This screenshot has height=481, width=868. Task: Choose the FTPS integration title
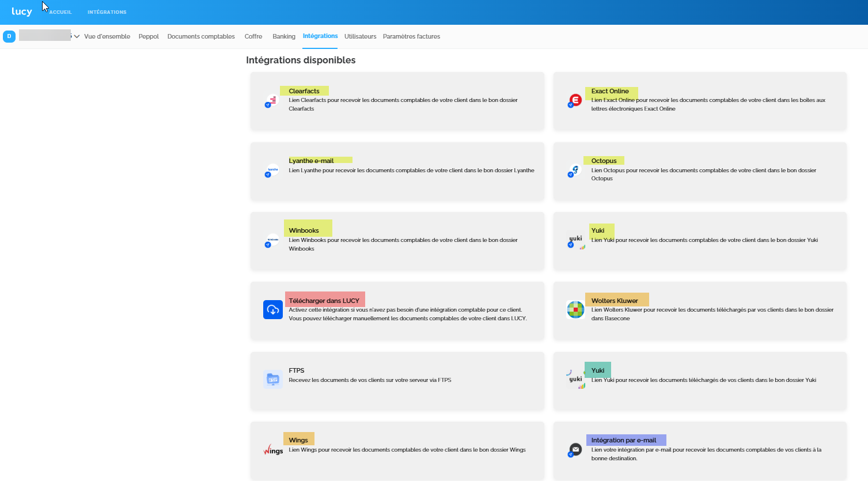pyautogui.click(x=297, y=370)
